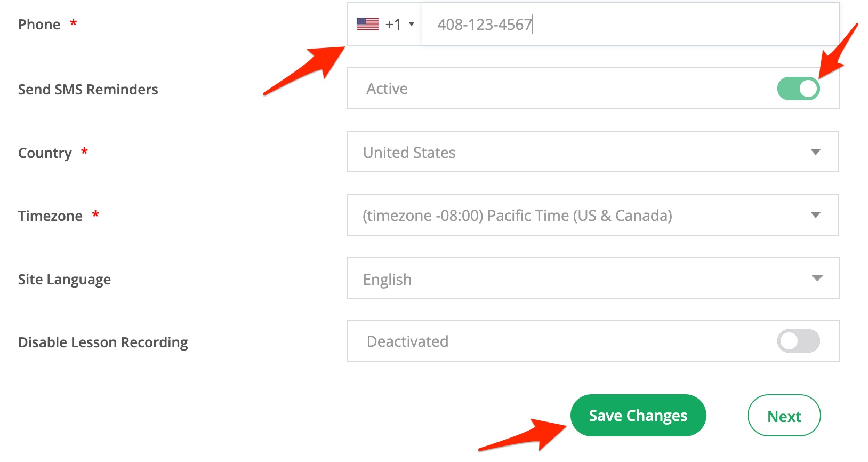This screenshot has width=868, height=462.
Task: Click the Next button
Action: (784, 416)
